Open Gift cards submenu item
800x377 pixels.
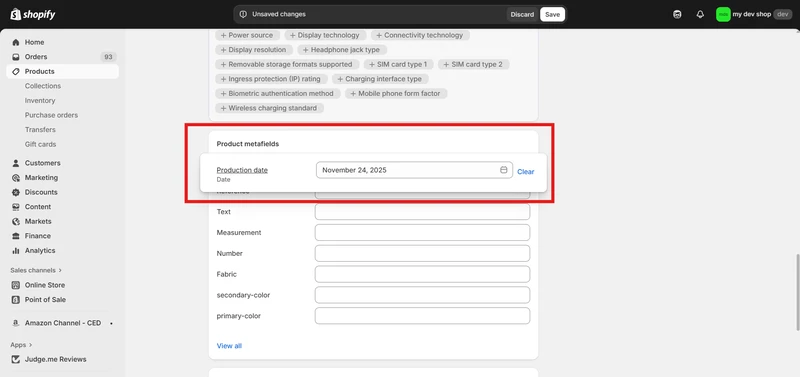click(x=40, y=144)
